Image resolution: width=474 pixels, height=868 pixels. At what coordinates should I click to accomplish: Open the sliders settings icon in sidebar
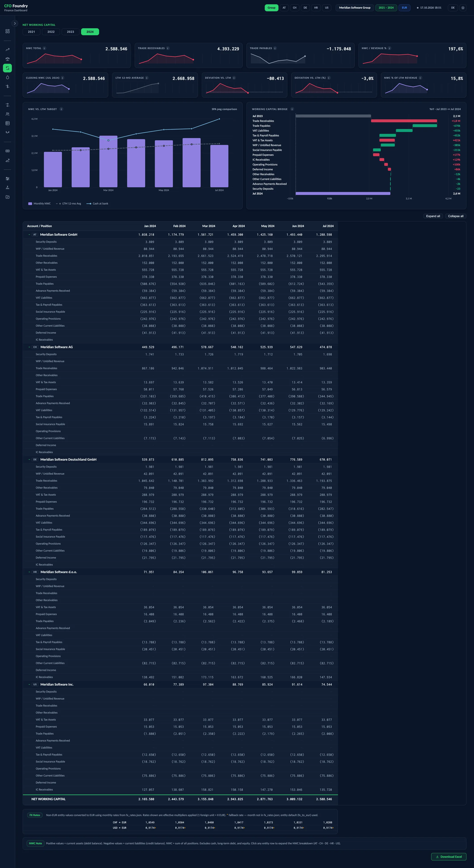click(7, 179)
